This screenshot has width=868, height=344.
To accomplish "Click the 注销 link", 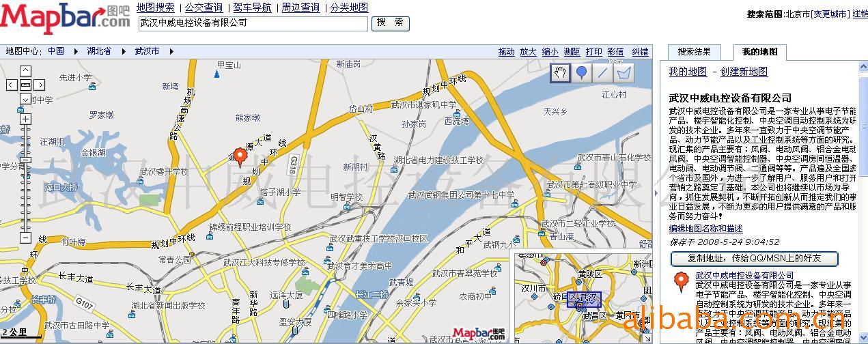I will (860, 14).
